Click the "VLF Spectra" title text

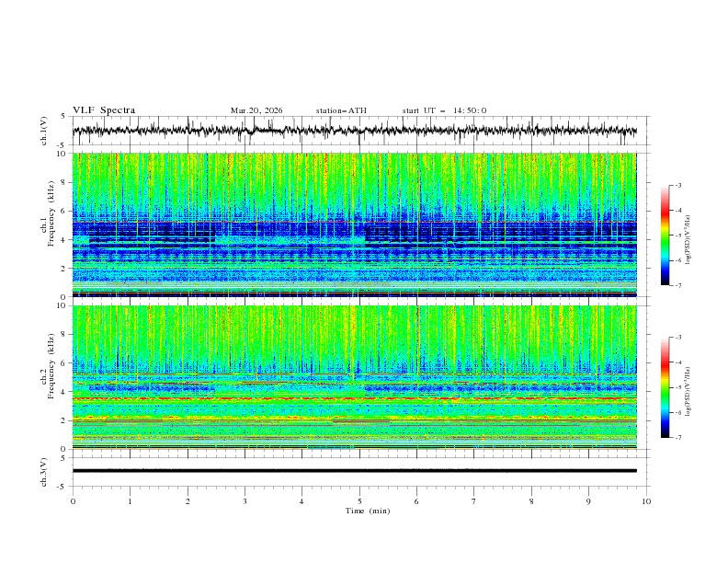coord(104,110)
